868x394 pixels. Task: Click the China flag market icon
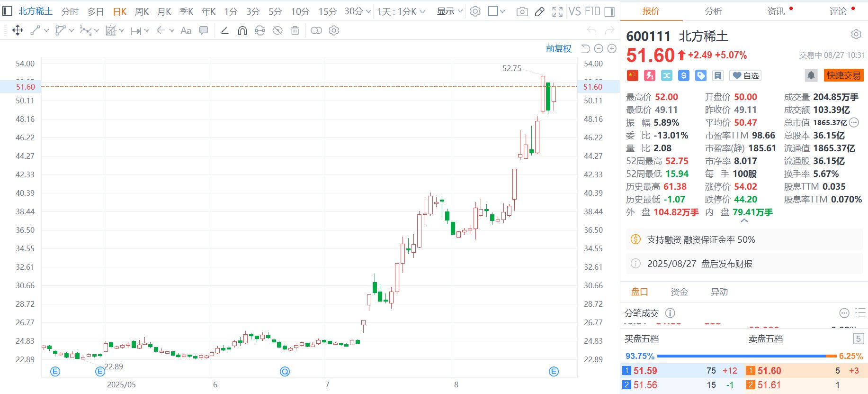click(x=632, y=75)
